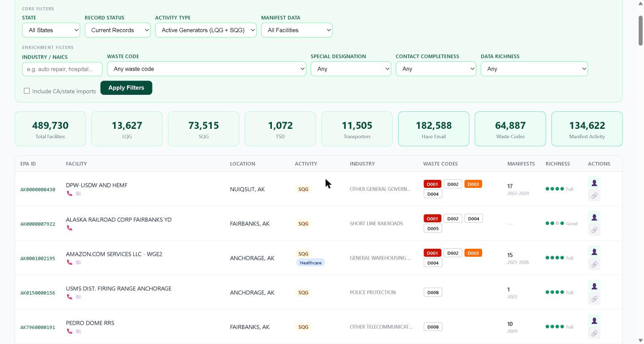Open contact person icon for ALASKA RAILROAD CORP row
The width and height of the screenshot is (644, 344).
click(594, 217)
